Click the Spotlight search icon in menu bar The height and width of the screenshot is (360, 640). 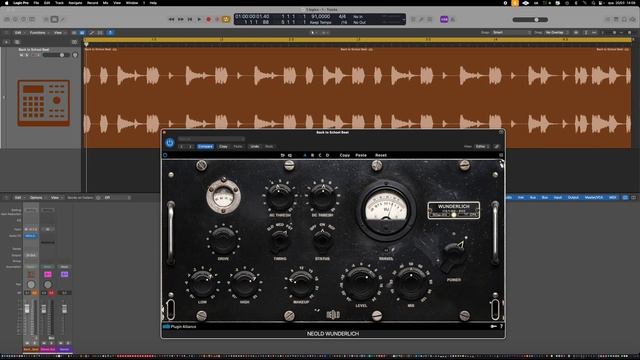pos(593,3)
